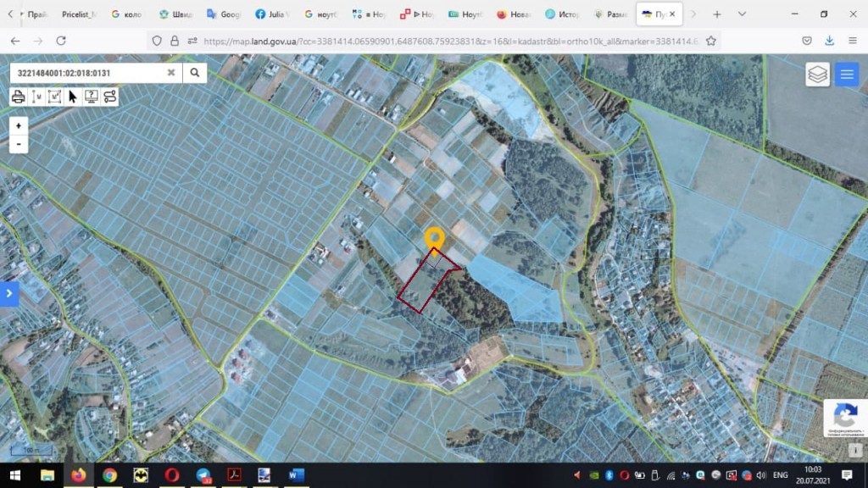Click the cadastral number search input
Viewport: 868px width, 488px height.
pos(85,73)
